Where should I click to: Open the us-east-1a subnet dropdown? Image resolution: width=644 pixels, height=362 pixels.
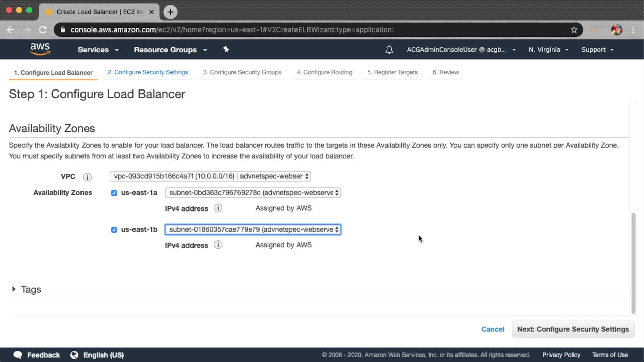[x=253, y=193]
